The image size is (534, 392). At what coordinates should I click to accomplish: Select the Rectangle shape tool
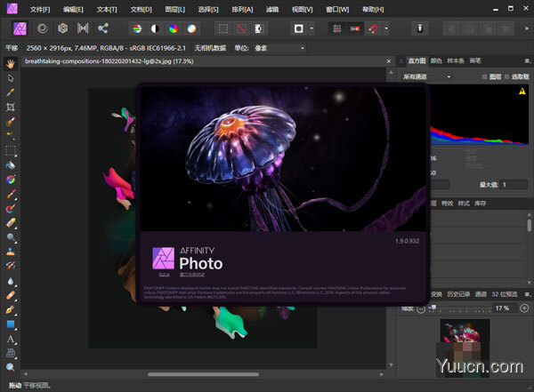tap(11, 324)
